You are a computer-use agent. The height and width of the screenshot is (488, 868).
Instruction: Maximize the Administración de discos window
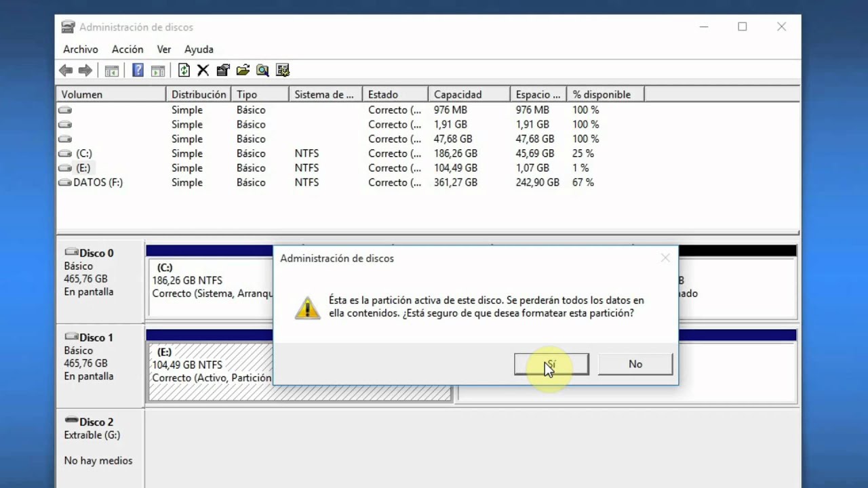coord(743,27)
